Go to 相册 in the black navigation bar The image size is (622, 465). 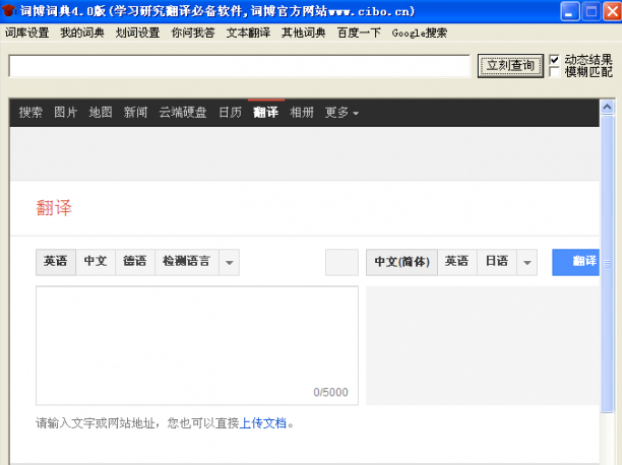pyautogui.click(x=301, y=113)
